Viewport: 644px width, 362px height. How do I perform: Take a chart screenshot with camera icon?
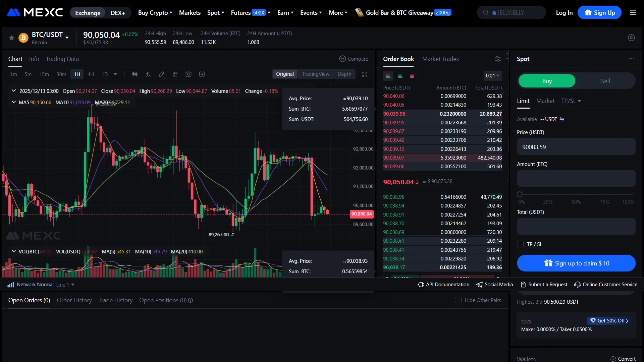[189, 74]
